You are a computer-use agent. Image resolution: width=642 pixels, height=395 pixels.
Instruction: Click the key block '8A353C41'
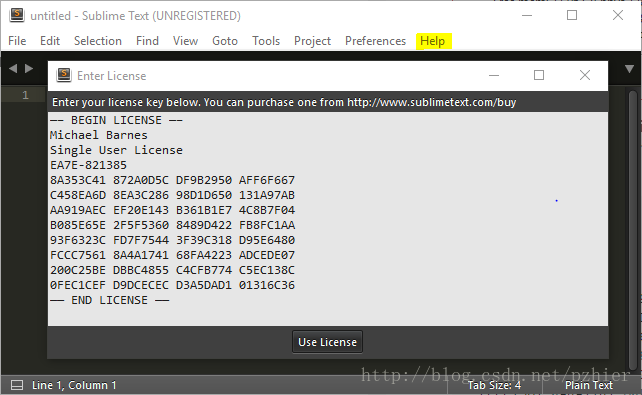click(x=78, y=180)
